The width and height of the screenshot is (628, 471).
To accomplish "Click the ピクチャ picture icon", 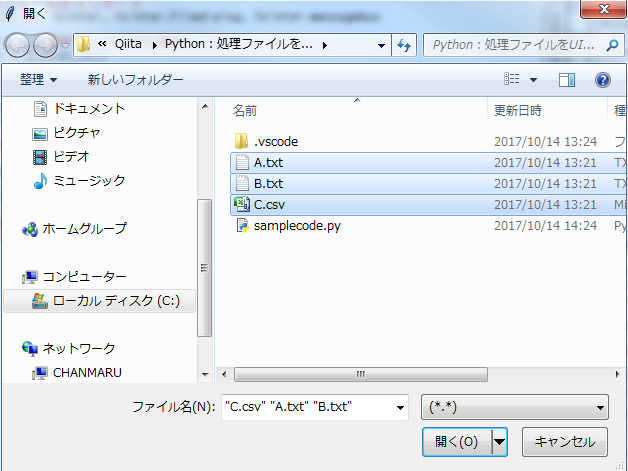I will 40,134.
